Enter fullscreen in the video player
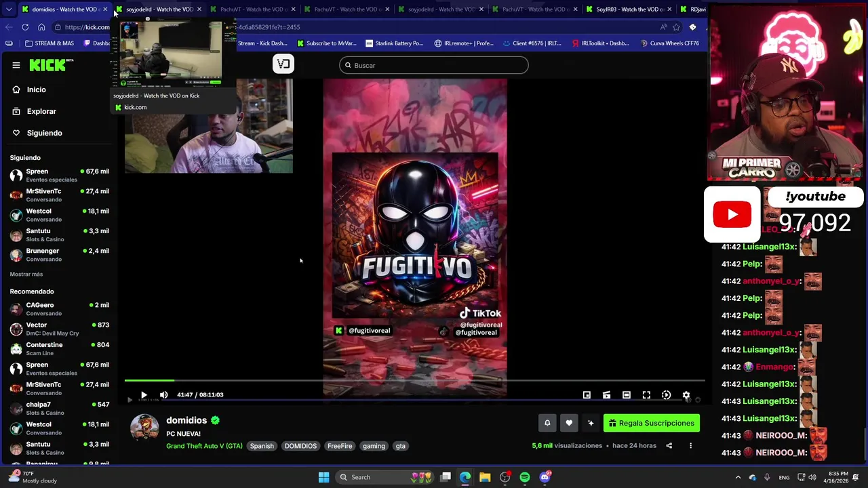This screenshot has width=868, height=488. click(646, 395)
